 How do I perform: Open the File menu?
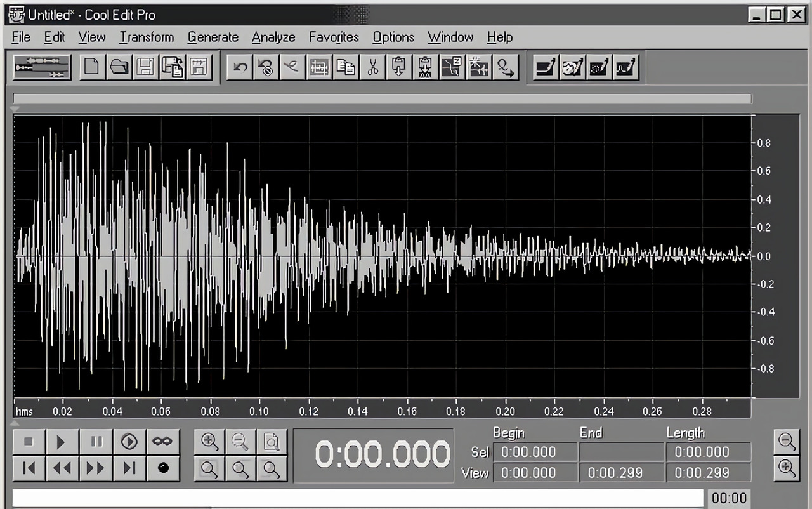coord(21,37)
